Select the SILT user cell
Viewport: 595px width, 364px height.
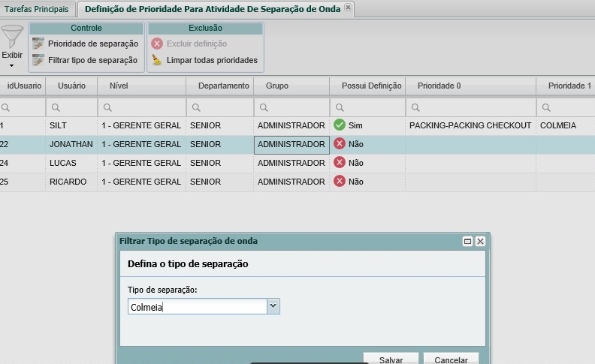(71, 125)
